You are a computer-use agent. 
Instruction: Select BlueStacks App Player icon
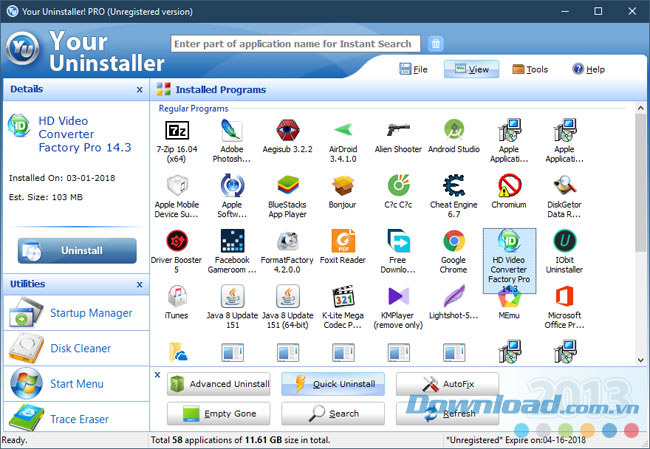288,186
